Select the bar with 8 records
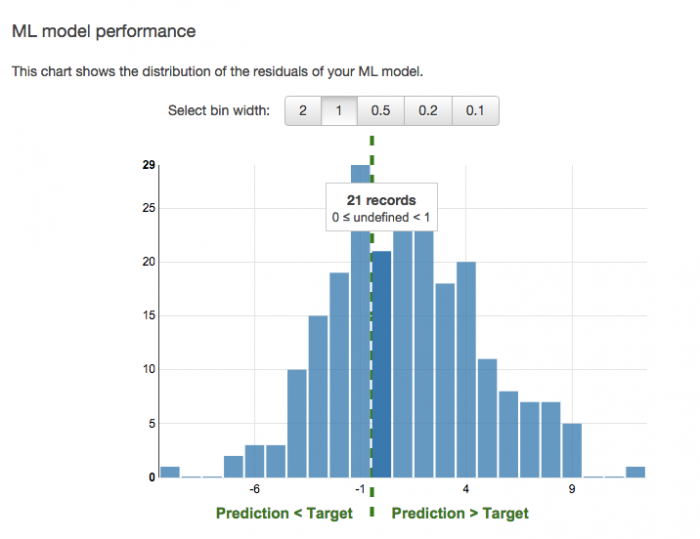 coord(508,434)
